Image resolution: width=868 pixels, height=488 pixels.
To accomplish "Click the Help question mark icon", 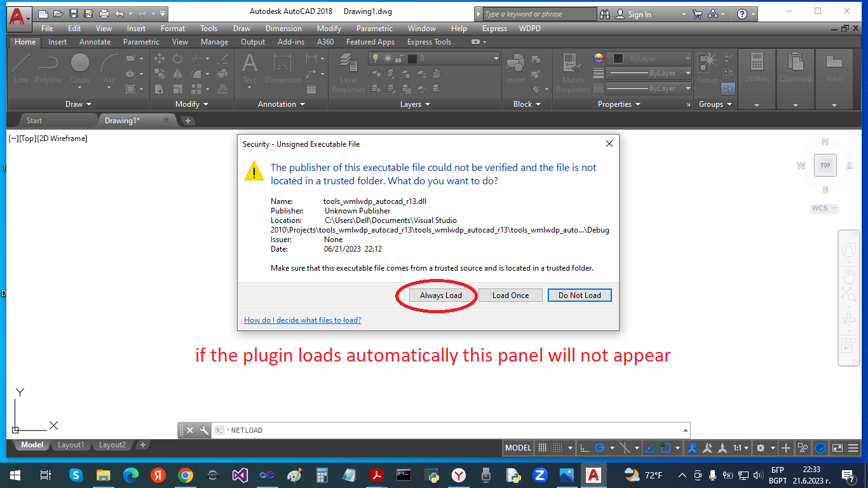I will (x=742, y=14).
